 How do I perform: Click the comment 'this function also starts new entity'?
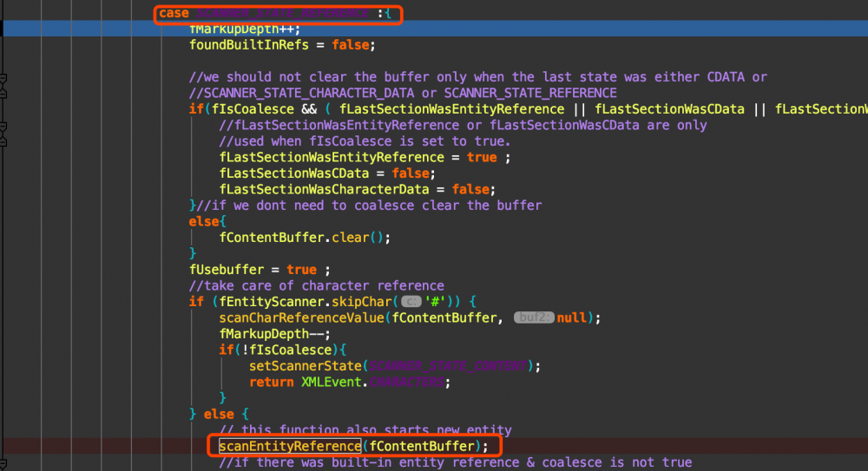365,430
